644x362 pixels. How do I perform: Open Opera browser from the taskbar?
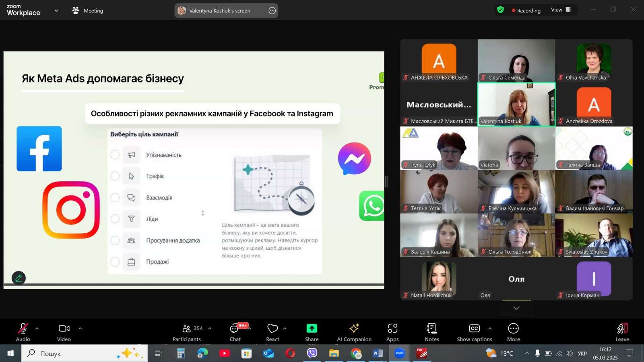pos(290,353)
